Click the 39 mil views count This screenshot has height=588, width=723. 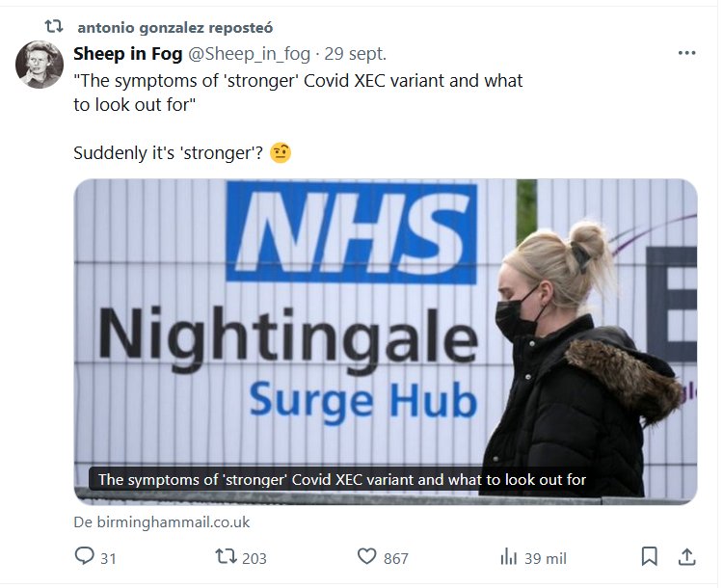pyautogui.click(x=546, y=558)
